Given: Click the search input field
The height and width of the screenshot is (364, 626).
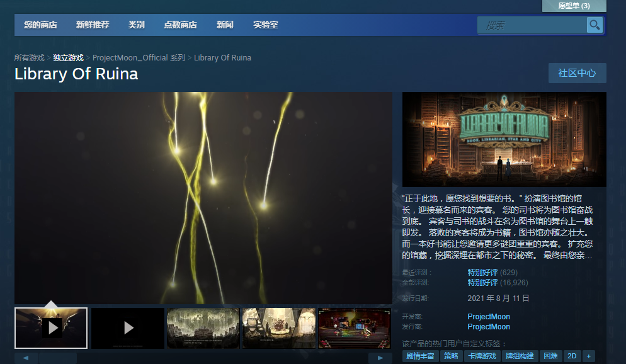Looking at the screenshot, I should click(532, 25).
